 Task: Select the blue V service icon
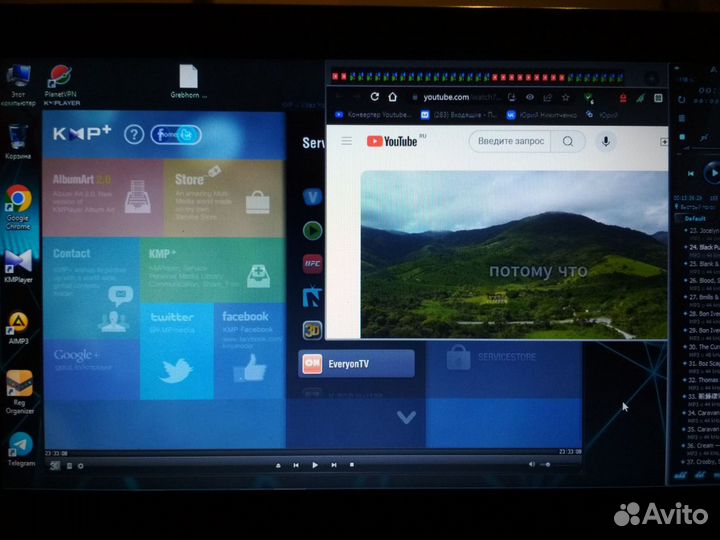point(313,197)
